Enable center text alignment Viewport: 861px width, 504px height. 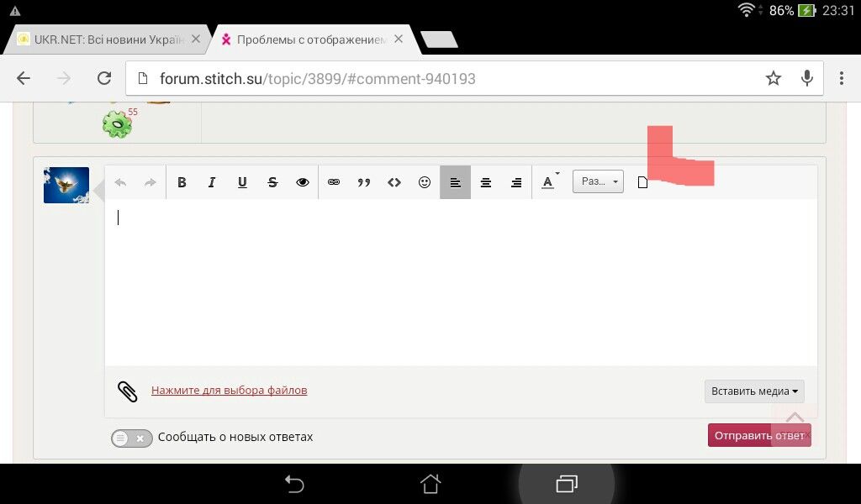point(485,182)
